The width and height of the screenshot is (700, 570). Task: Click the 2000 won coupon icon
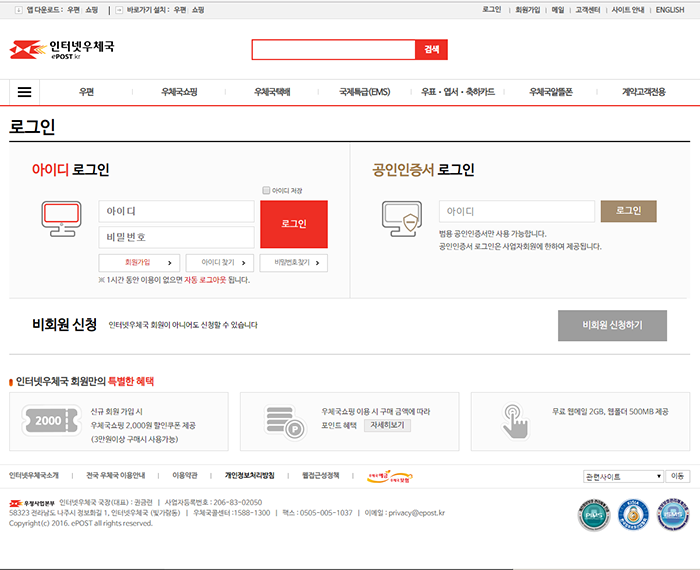click(51, 420)
